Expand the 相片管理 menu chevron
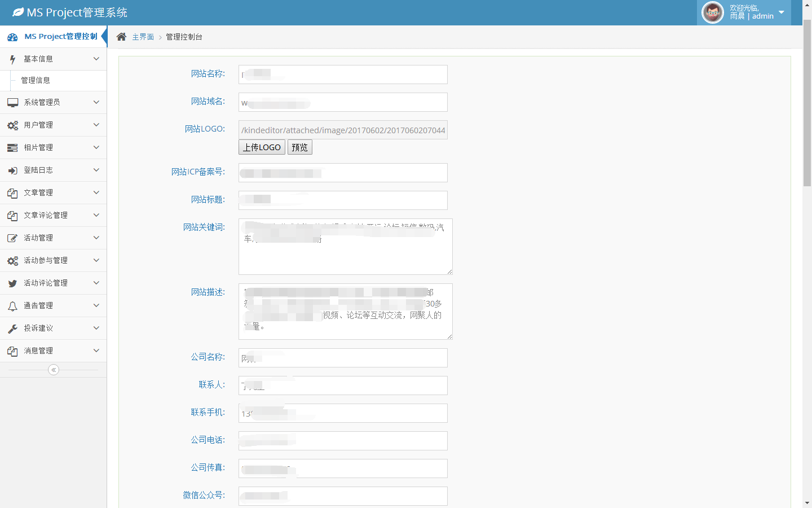The image size is (812, 508). [96, 147]
